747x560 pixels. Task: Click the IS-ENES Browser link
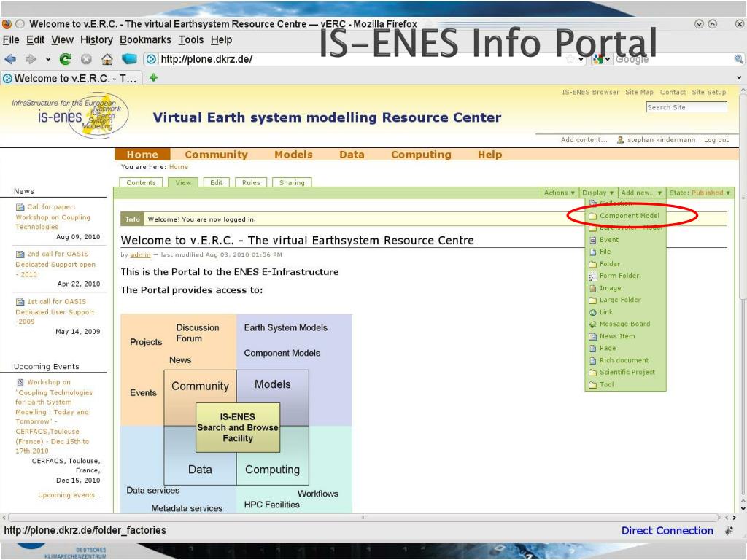pos(590,93)
